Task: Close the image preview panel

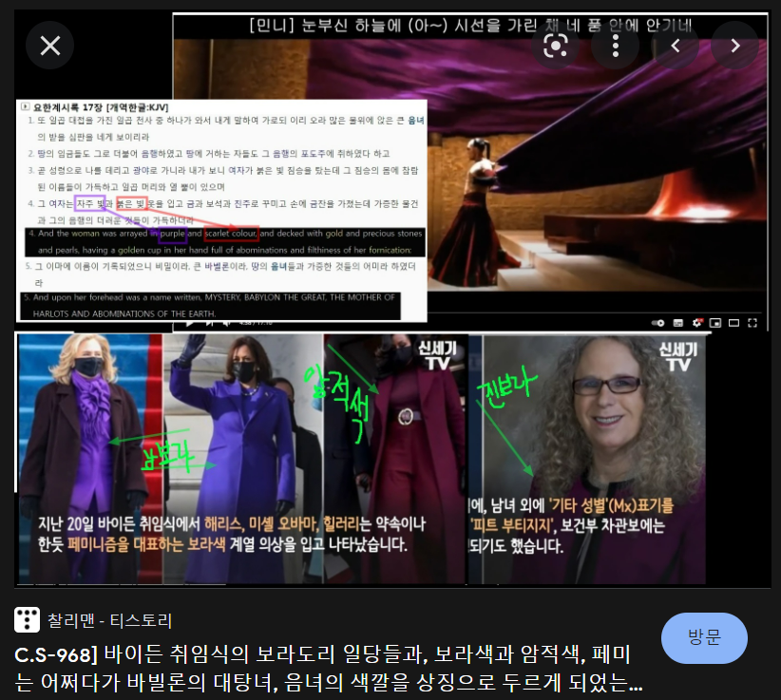Action: (49, 46)
